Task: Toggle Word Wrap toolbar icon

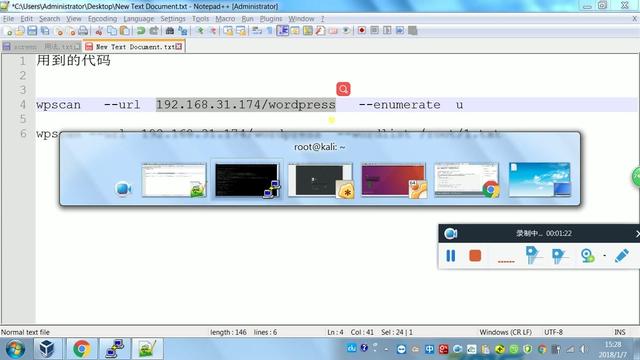Action: (257, 31)
